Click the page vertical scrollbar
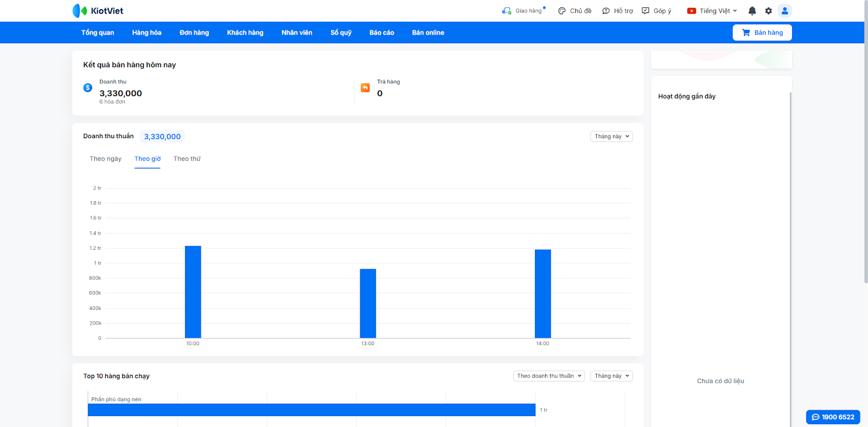Viewport: 868px width, 427px height. [x=866, y=141]
